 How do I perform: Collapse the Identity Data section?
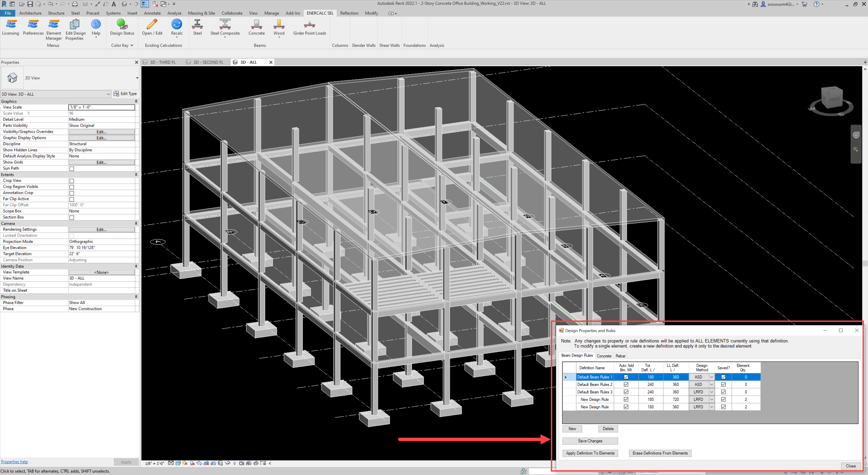(x=136, y=266)
